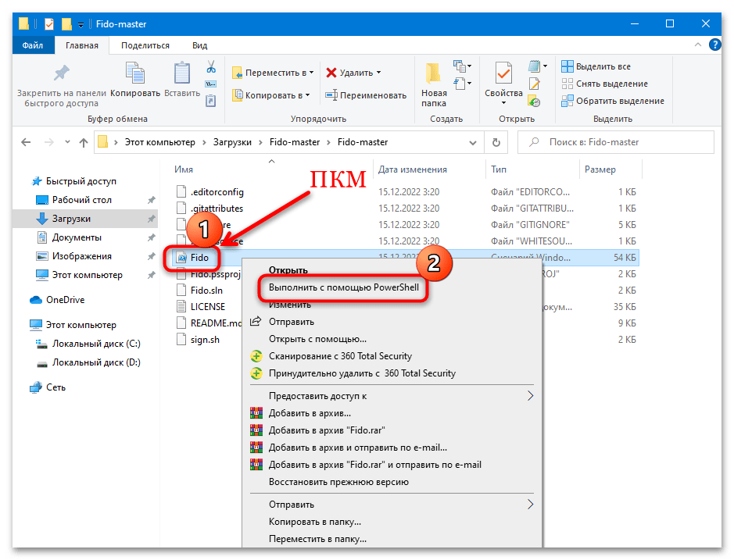Screen dimensions: 734x560
Task: Switch to the View ribbon tab
Action: pyautogui.click(x=199, y=46)
